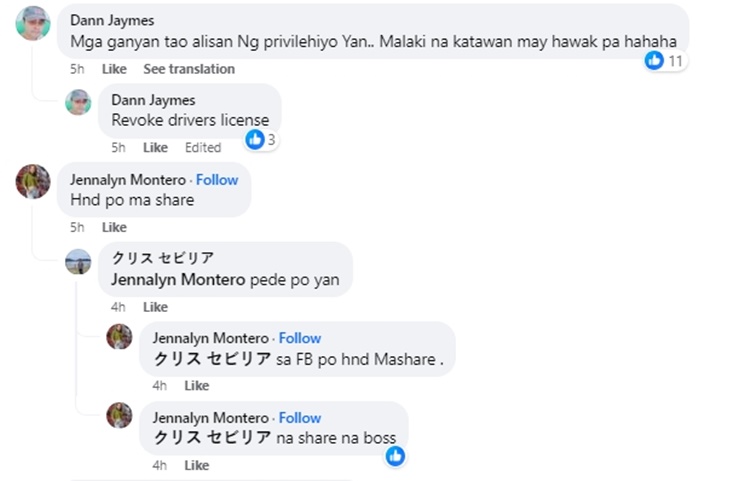Like the 'Mga ganyan tao' comment

tap(114, 69)
